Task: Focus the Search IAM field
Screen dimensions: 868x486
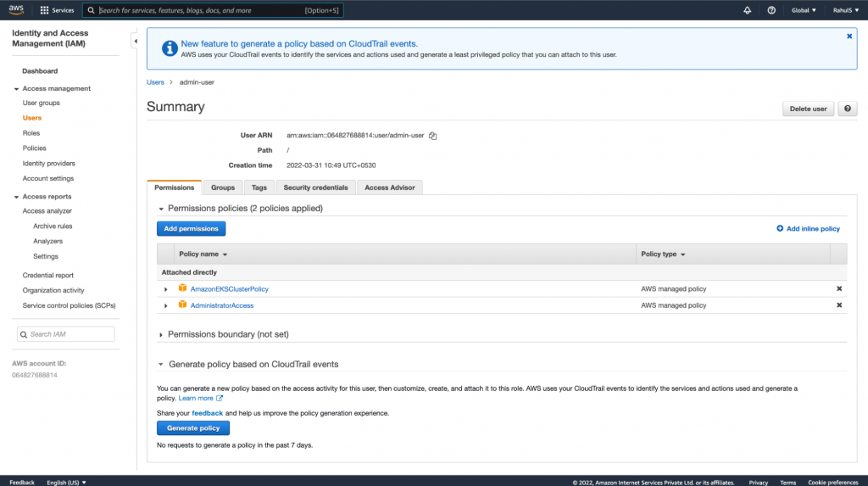Action: click(66, 334)
